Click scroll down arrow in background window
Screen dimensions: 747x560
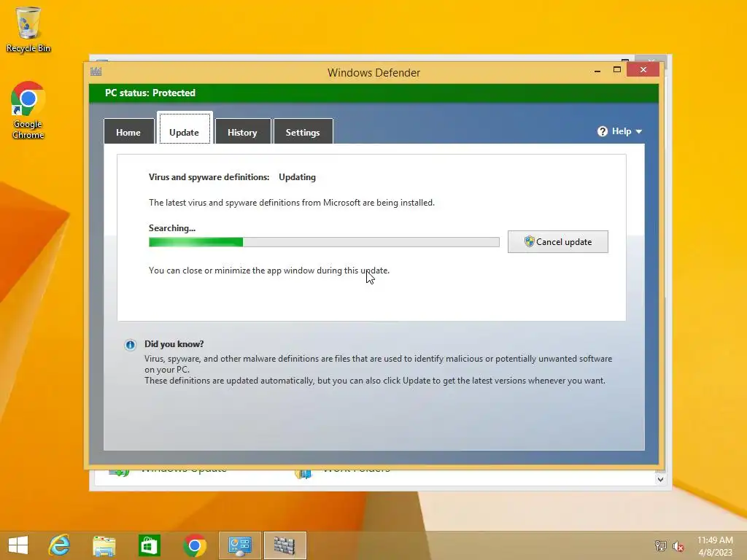[660, 479]
